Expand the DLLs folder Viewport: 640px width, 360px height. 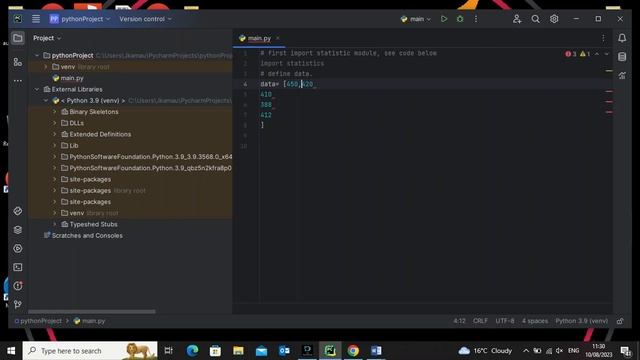tap(55, 123)
